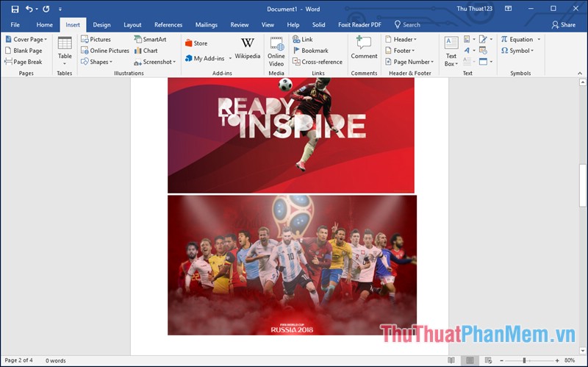This screenshot has width=588, height=367.
Task: Click the Save icon in quick access toolbar
Action: (15, 9)
